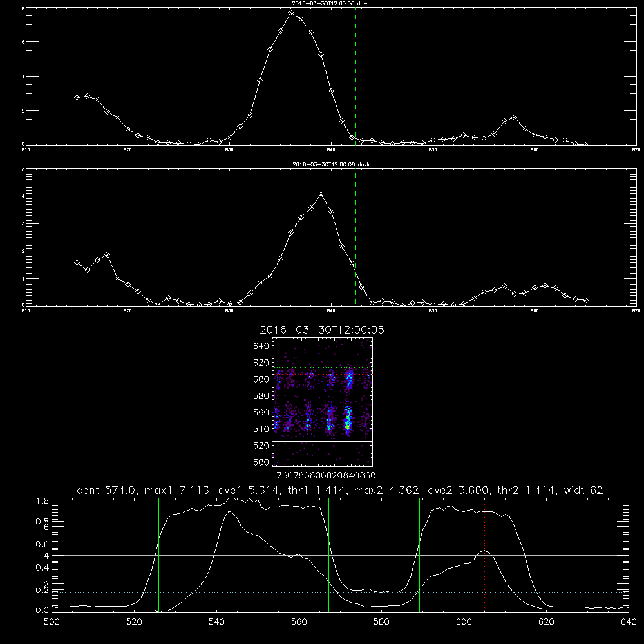The image size is (644, 644).
Task: Select the green vertical line near 567 in bottom plot
Action: (328, 555)
